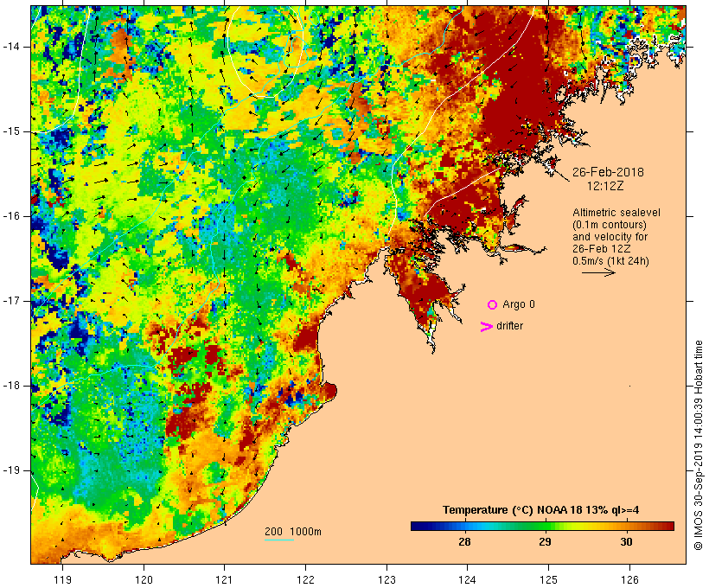
Task: Click latitude label '-17'
Action: (11, 301)
